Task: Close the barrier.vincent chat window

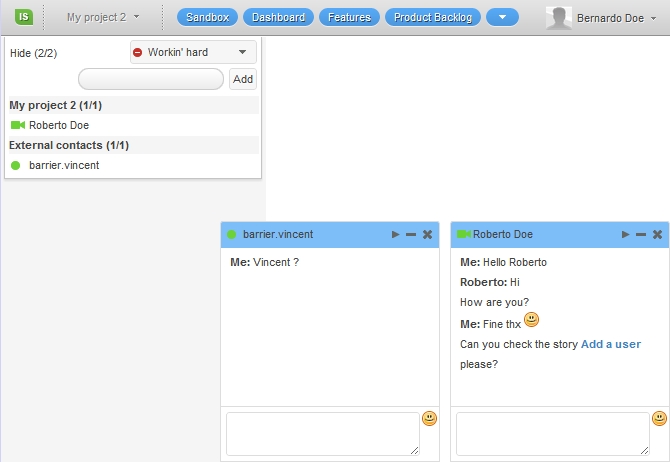Action: [x=427, y=234]
